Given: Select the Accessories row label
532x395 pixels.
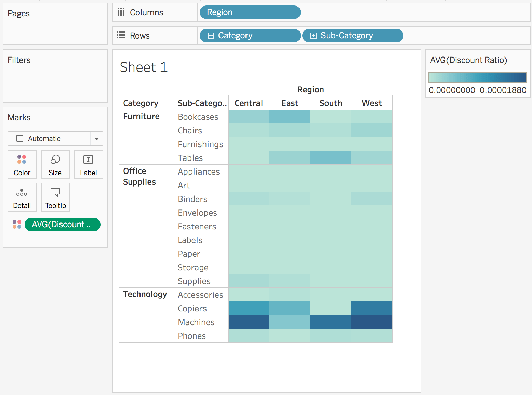Looking at the screenshot, I should (x=200, y=295).
